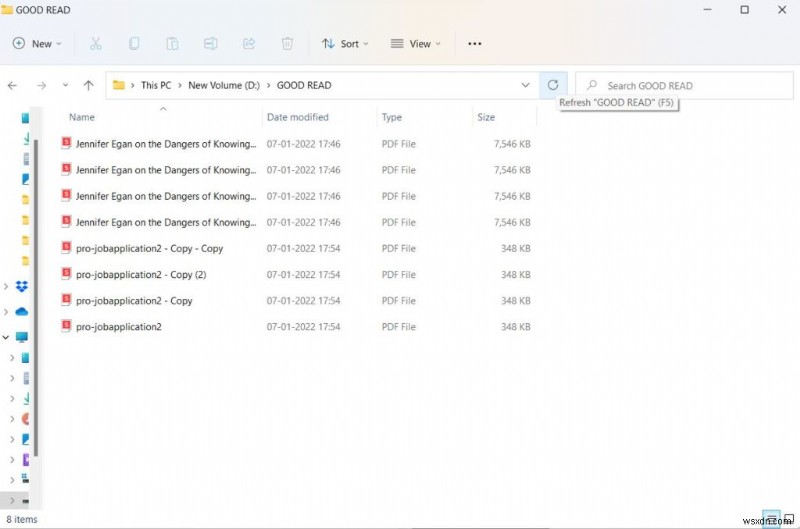800x529 pixels.
Task: Sort by Date modified column header
Action: (297, 117)
